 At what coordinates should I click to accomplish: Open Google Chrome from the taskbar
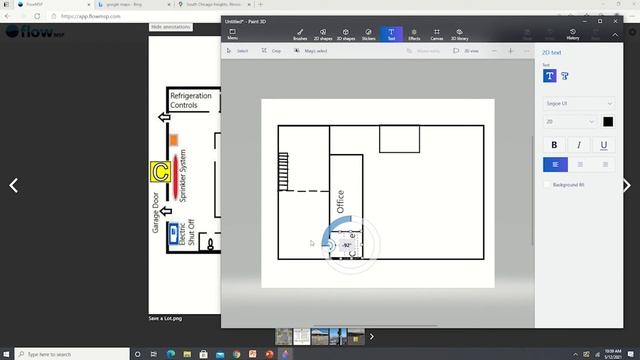236,354
